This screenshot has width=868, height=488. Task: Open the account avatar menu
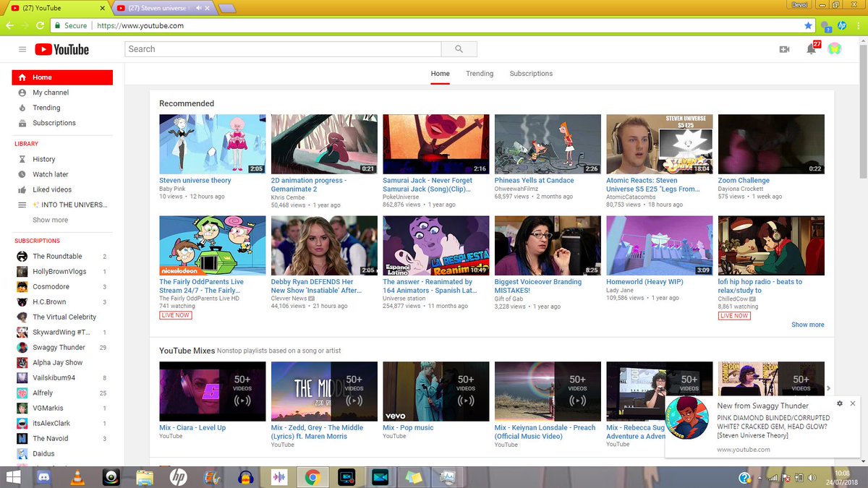pyautogui.click(x=834, y=49)
